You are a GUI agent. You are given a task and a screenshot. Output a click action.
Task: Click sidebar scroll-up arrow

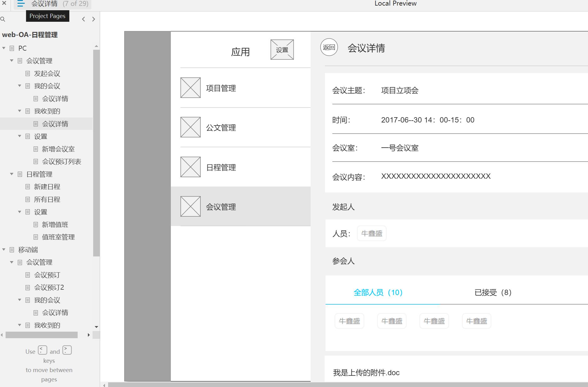pos(96,46)
